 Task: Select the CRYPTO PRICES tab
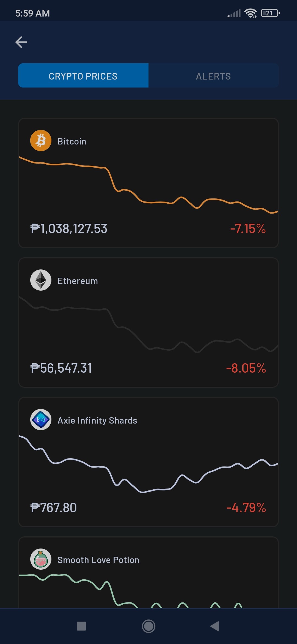coord(83,76)
